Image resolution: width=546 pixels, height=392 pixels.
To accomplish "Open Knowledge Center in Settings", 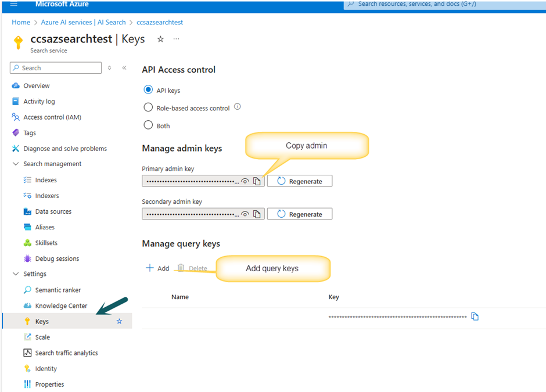I will click(62, 305).
